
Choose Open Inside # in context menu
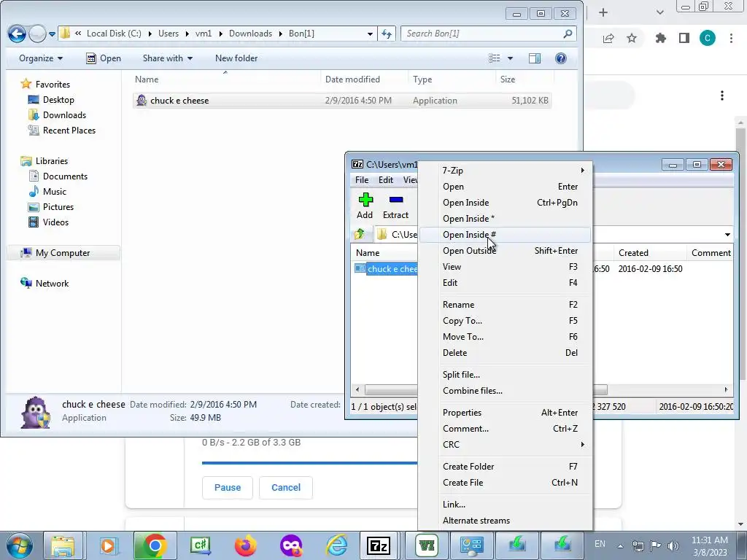[505, 235]
